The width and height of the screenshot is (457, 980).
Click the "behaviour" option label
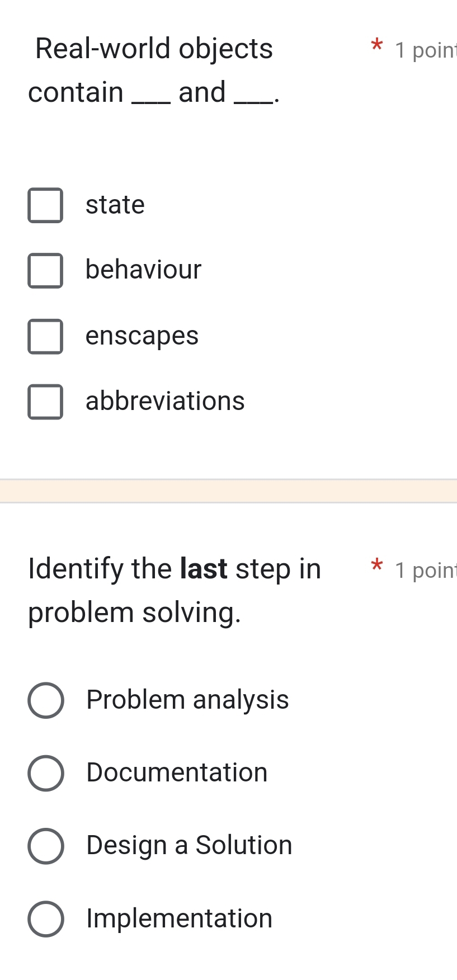tap(143, 270)
